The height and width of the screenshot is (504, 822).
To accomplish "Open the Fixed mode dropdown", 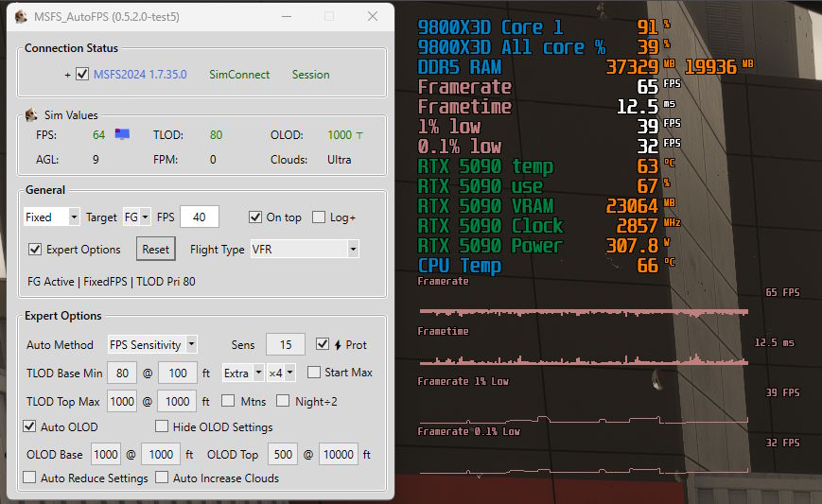I will coord(51,217).
